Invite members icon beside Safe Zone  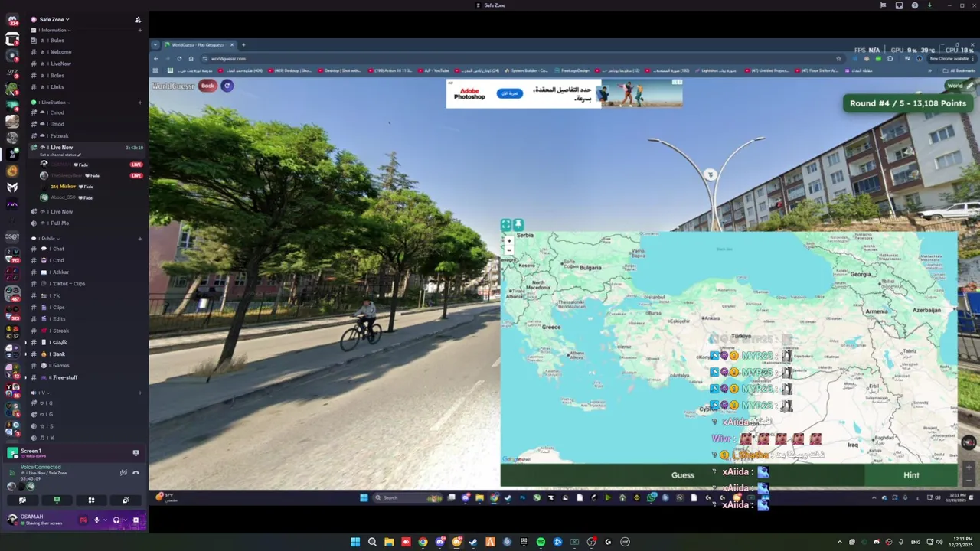138,20
